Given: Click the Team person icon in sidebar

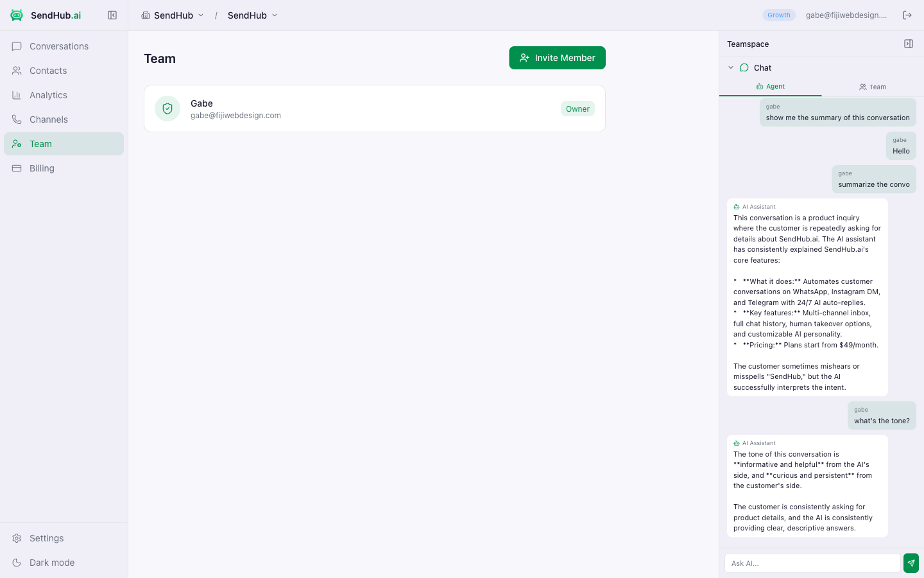Looking at the screenshot, I should (17, 144).
